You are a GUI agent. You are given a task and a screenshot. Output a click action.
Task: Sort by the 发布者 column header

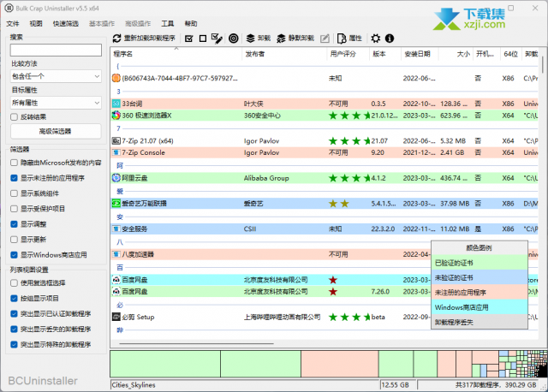pyautogui.click(x=283, y=54)
